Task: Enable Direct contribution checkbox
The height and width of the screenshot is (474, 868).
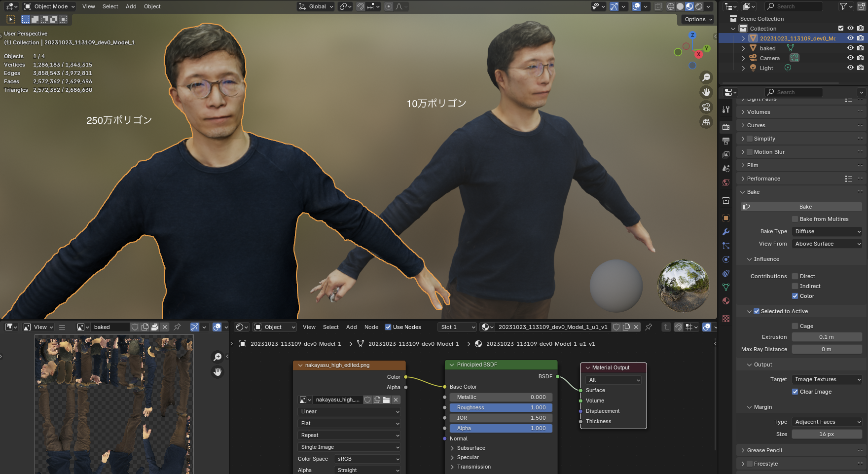Action: pos(795,276)
